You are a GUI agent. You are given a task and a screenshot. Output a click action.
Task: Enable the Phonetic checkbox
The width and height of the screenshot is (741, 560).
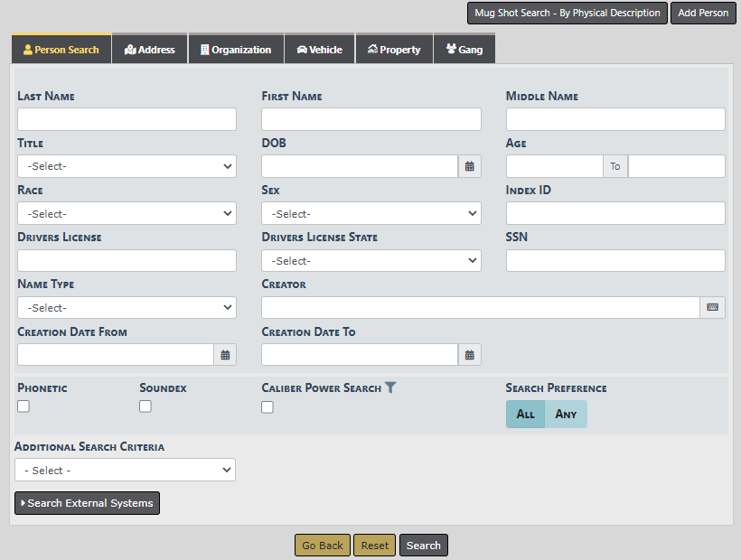(23, 406)
